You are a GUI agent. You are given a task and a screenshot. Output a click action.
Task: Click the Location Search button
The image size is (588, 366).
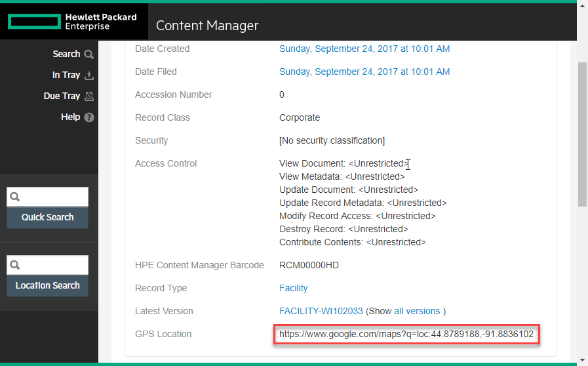48,286
